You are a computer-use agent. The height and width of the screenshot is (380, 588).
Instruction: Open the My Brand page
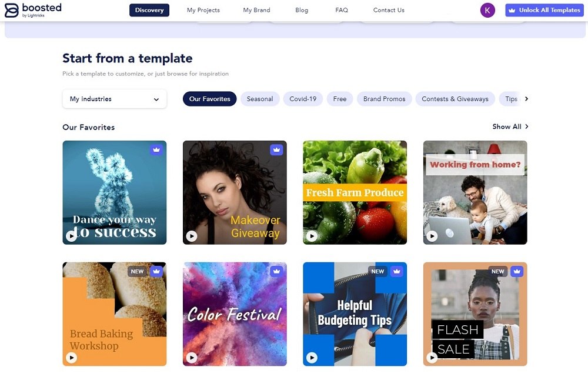pos(256,10)
